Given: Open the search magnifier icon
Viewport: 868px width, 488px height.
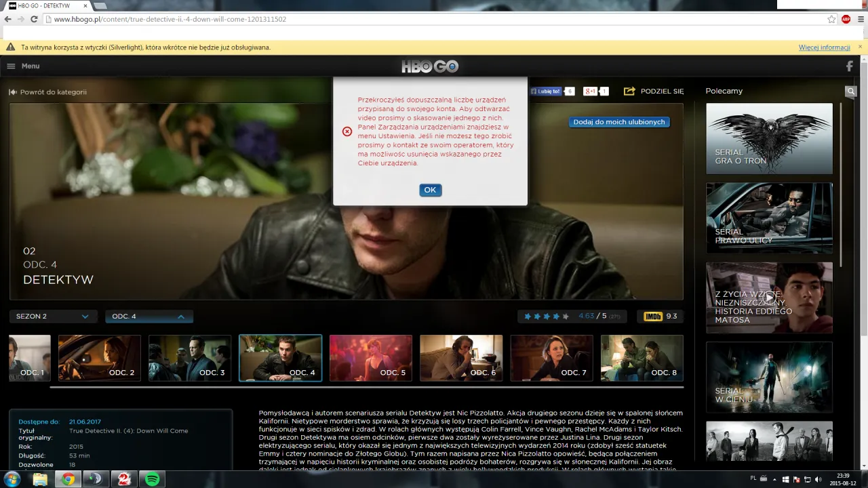Looking at the screenshot, I should [x=851, y=91].
